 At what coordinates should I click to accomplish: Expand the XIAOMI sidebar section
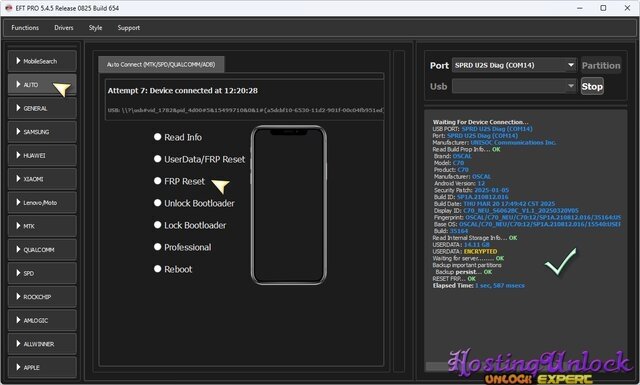(42, 179)
